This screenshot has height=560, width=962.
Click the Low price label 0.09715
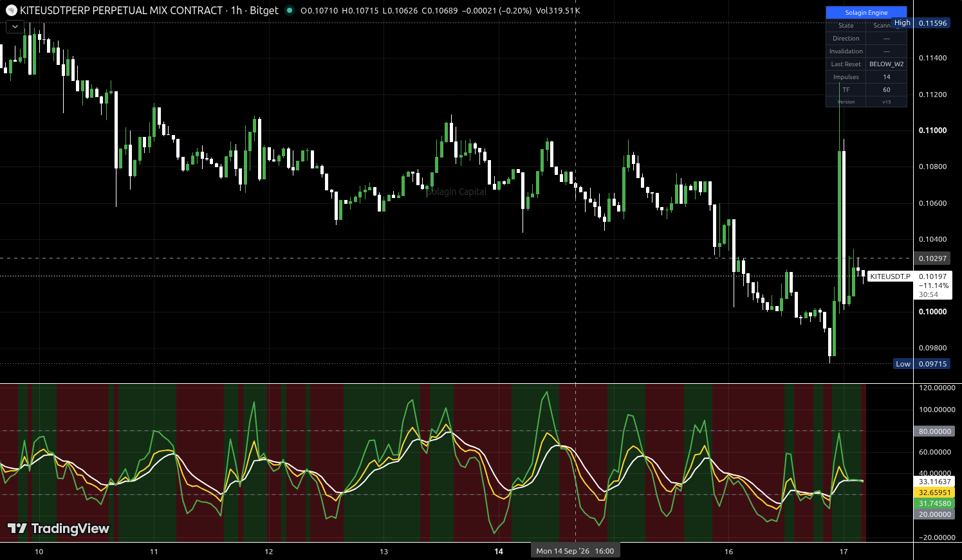point(932,364)
